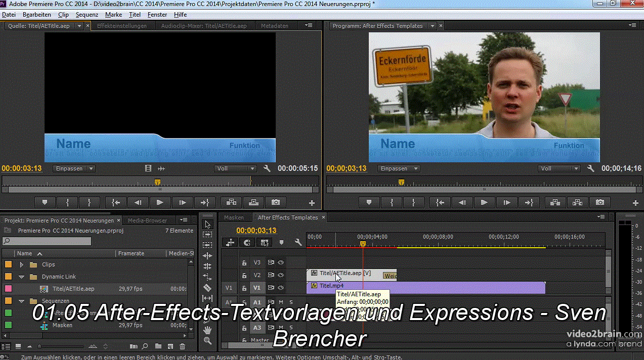Click Insert button in Source monitor

click(x=231, y=202)
